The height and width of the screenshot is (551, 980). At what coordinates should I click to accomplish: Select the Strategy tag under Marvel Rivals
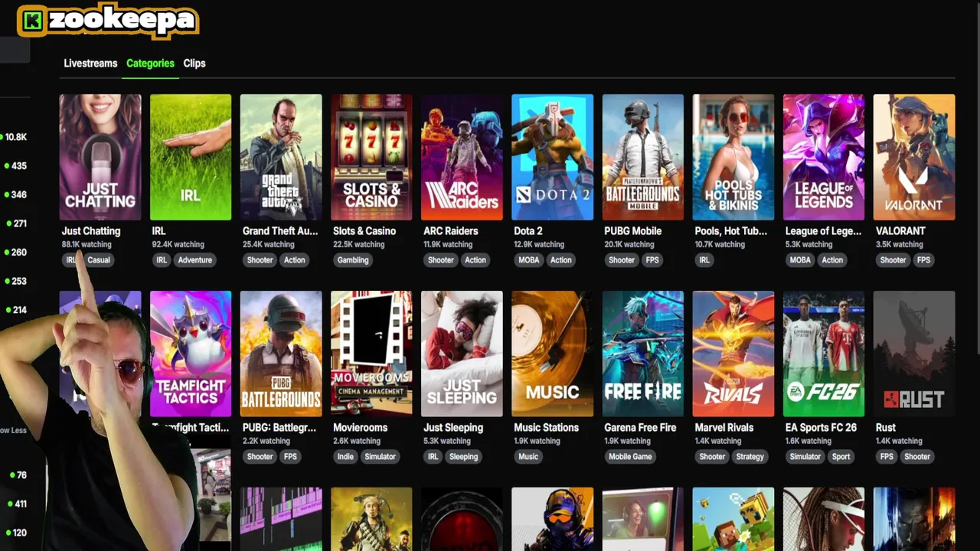[x=750, y=457]
